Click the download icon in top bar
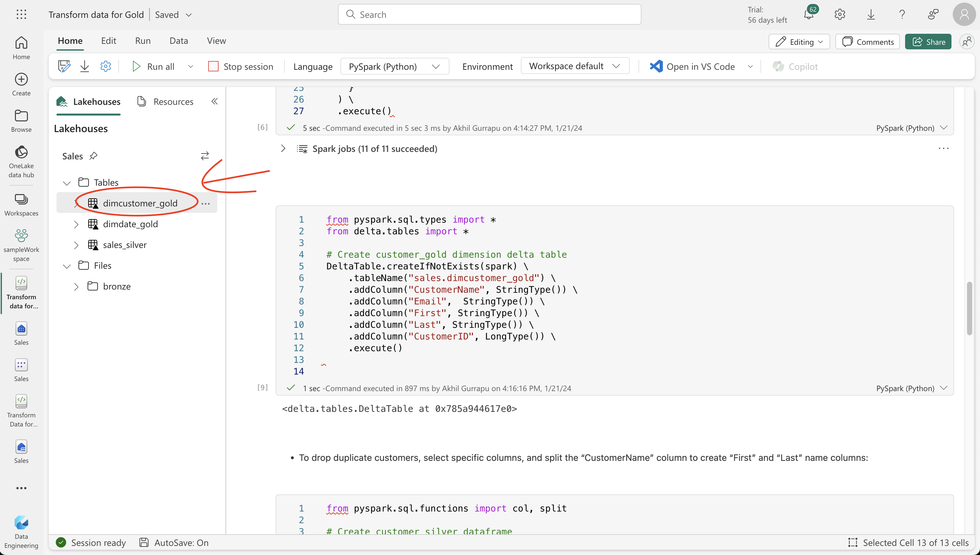The height and width of the screenshot is (555, 980). point(871,15)
